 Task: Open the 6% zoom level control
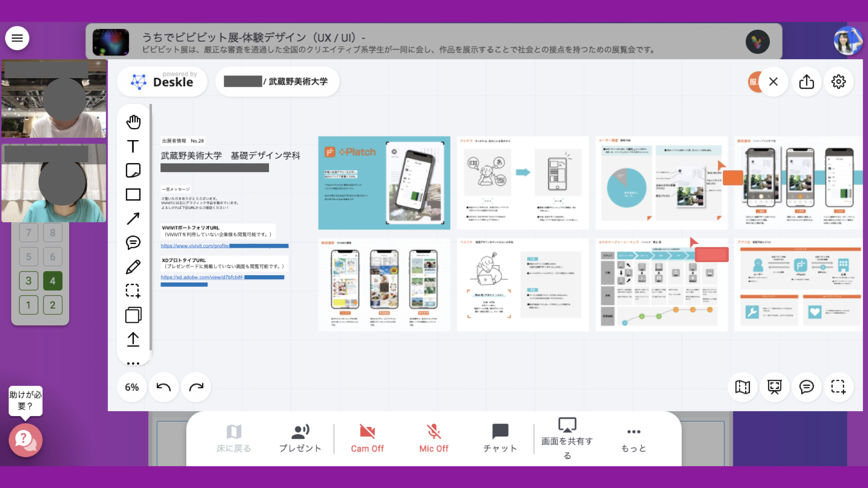click(132, 387)
